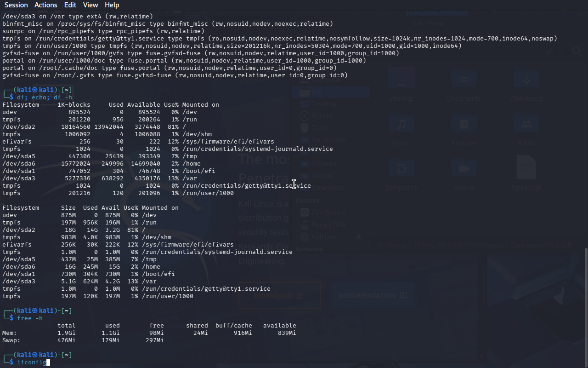
Task: Click the "free -h" command text
Action: click(x=30, y=318)
